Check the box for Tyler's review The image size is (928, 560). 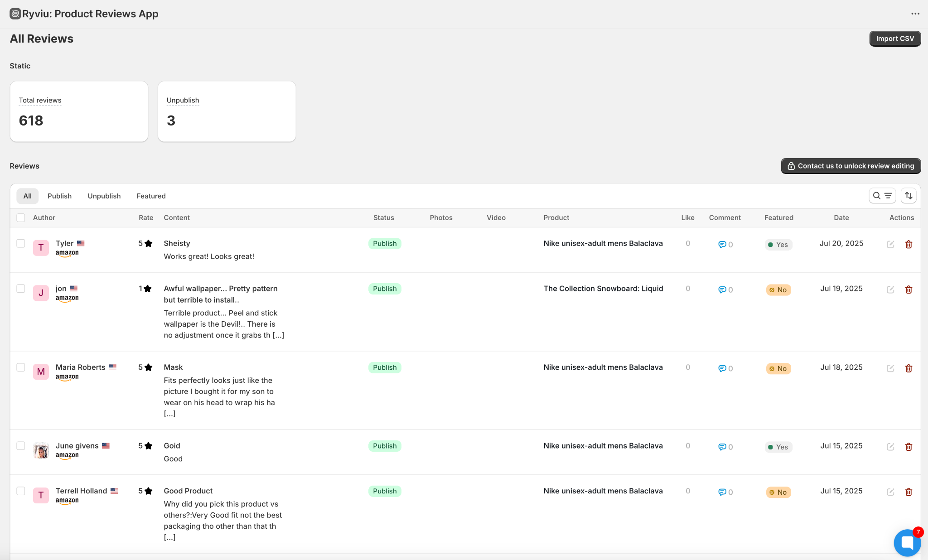coord(21,244)
